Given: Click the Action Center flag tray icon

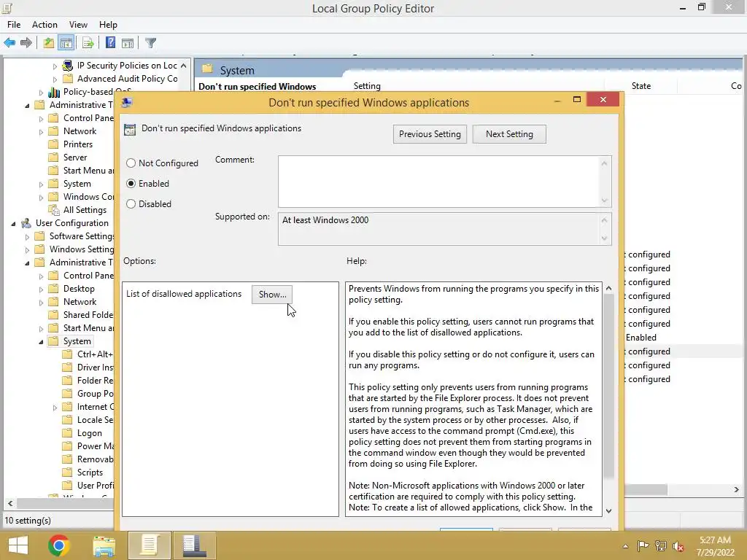Looking at the screenshot, I should pos(643,546).
